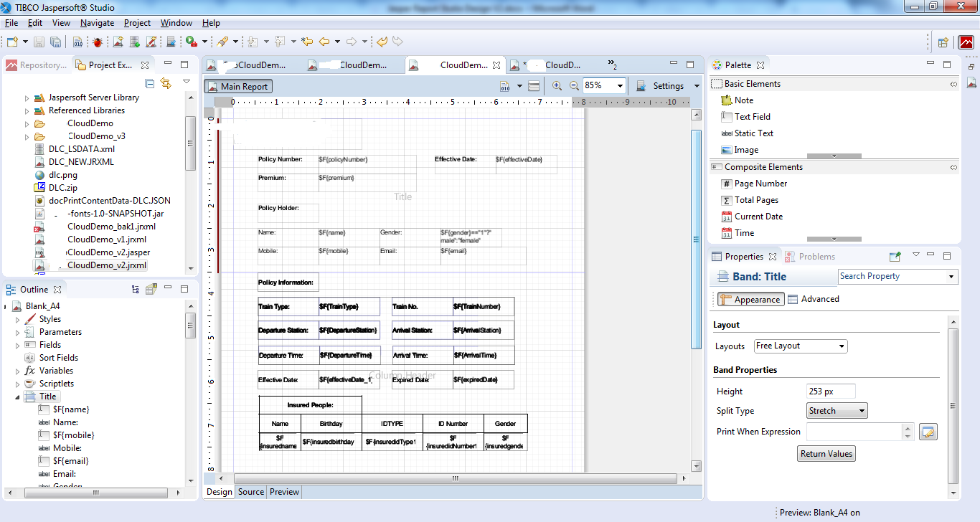The height and width of the screenshot is (522, 980).
Task: Zoom in the report designer
Action: [557, 86]
